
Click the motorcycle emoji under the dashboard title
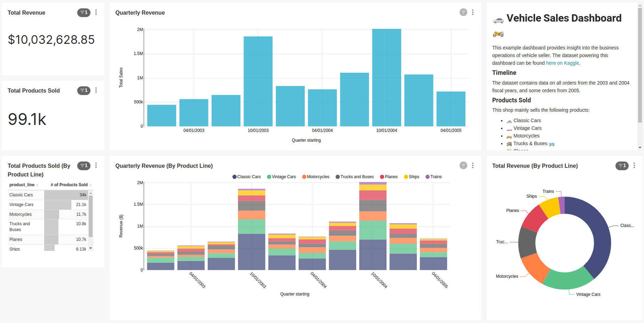498,34
